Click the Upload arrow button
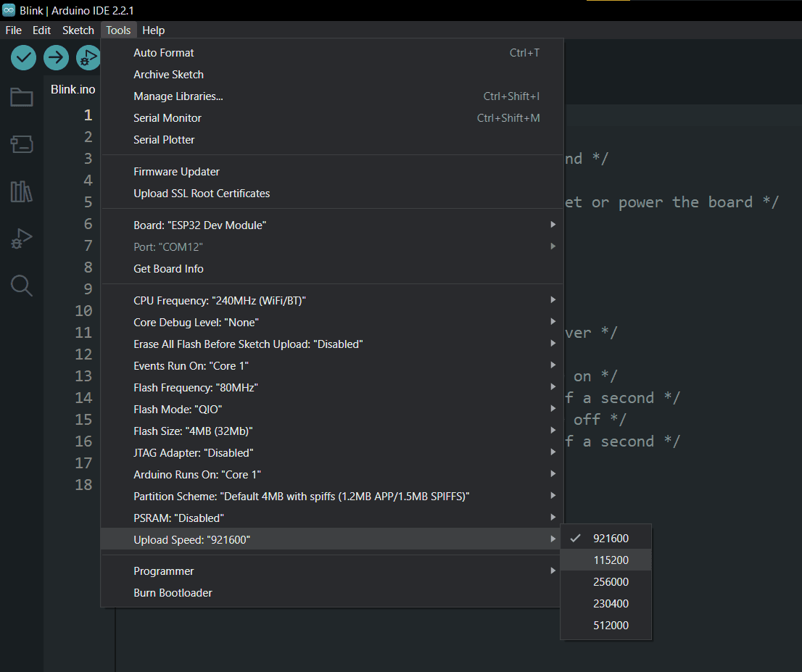This screenshot has width=802, height=672. (x=57, y=58)
